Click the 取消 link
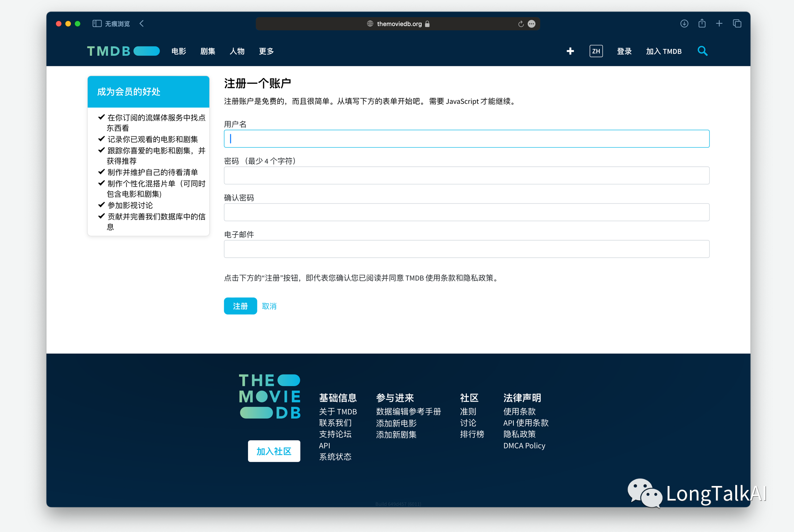This screenshot has height=532, width=794. (269, 306)
